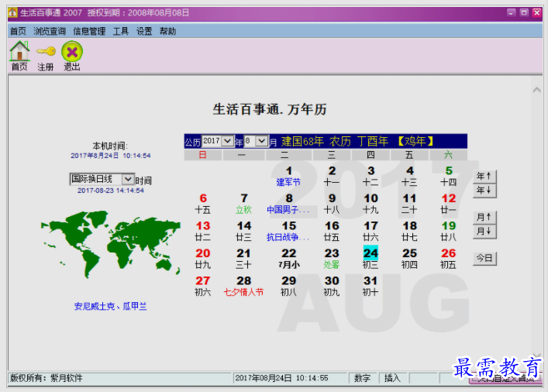548x392 pixels.
Task: Select Saturday date 26 初五
Action: pyautogui.click(x=448, y=259)
